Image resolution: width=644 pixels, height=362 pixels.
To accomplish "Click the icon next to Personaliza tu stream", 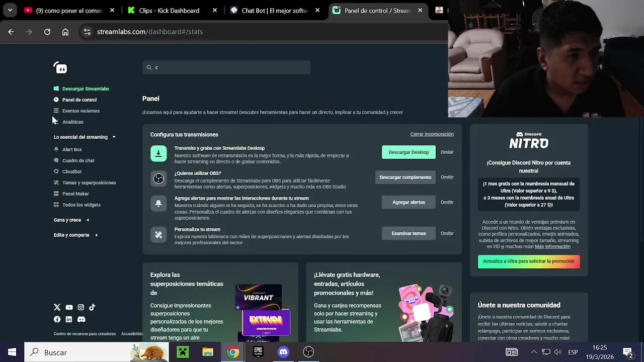I will click(x=158, y=235).
